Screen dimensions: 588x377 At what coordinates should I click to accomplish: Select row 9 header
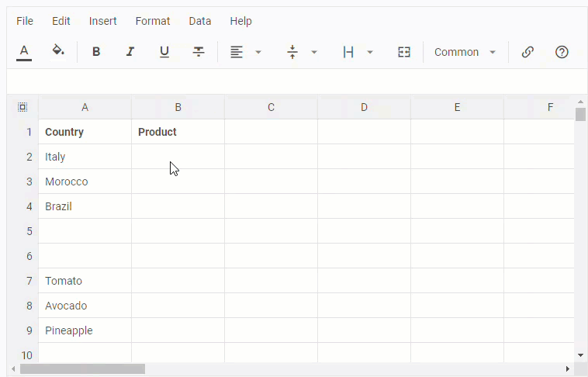22,330
